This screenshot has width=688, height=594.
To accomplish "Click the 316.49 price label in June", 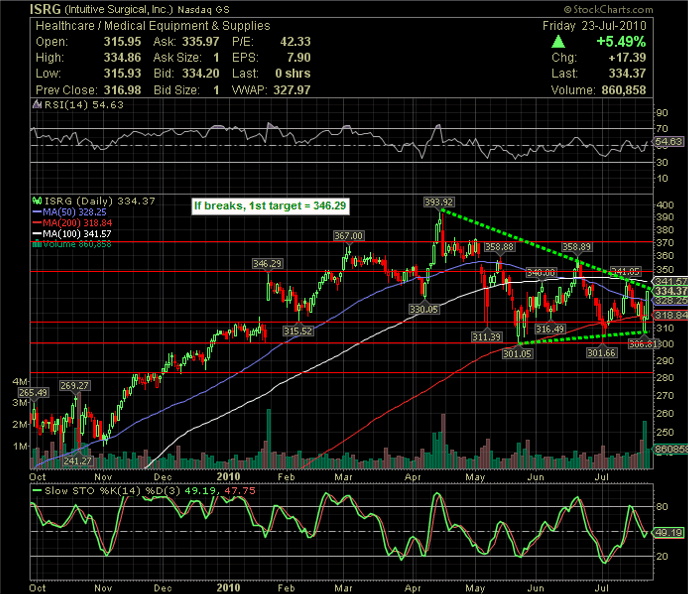I will tap(550, 329).
